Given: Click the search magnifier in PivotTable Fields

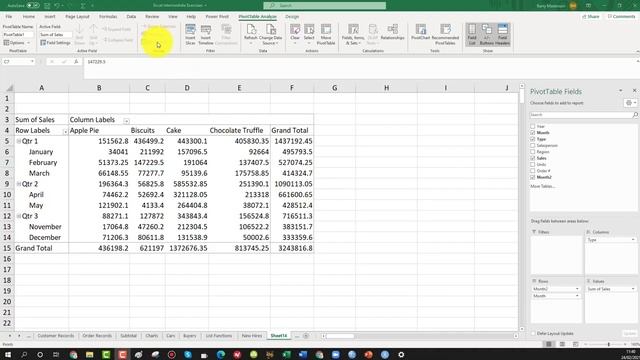Looking at the screenshot, I should (x=635, y=115).
